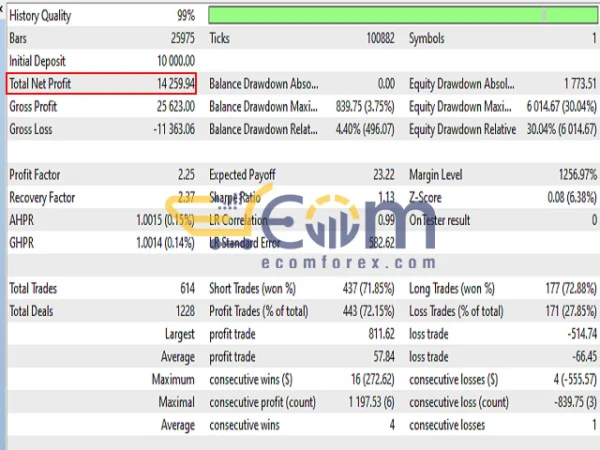Click the green History Quality progress bar
Image resolution: width=600 pixels, height=450 pixels.
pos(402,16)
